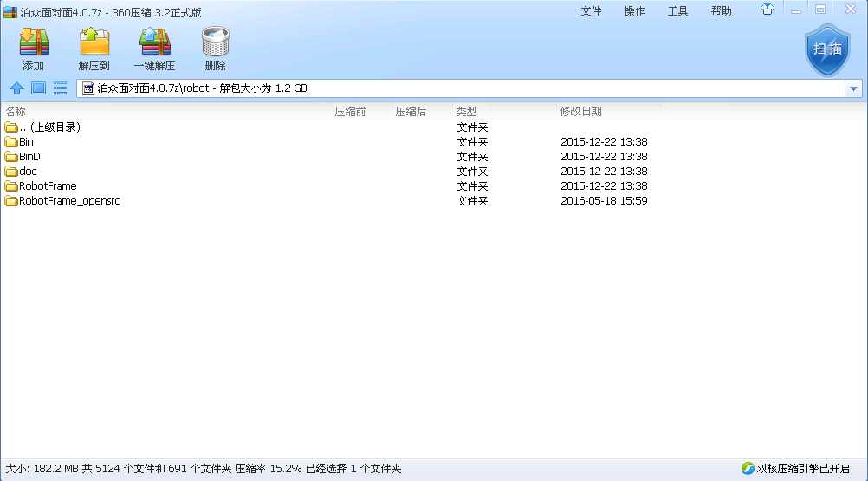Screen dimensions: 868x481
Task: Click the parent directory folder icon
Action: [11, 127]
